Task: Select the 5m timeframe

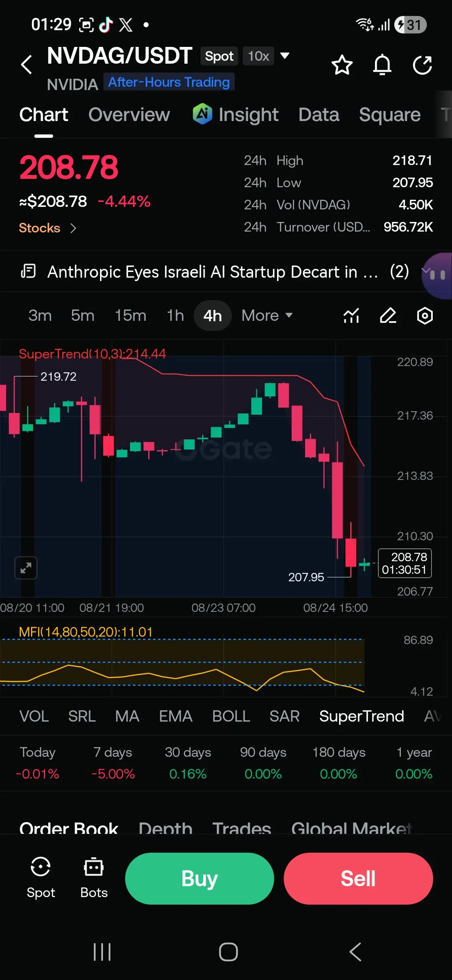Action: (x=82, y=315)
